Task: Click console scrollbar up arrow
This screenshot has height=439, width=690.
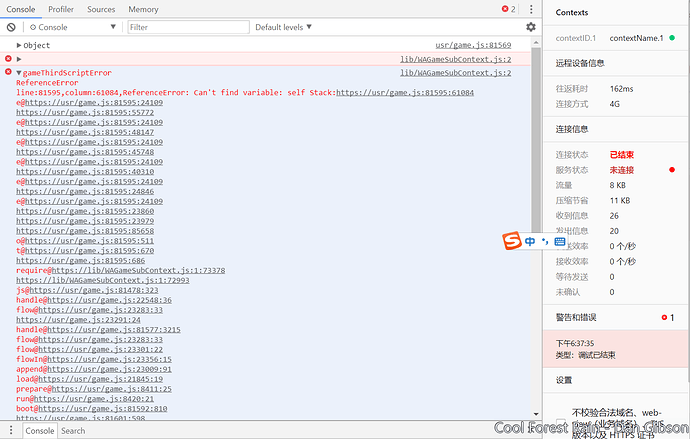Action: (536, 43)
